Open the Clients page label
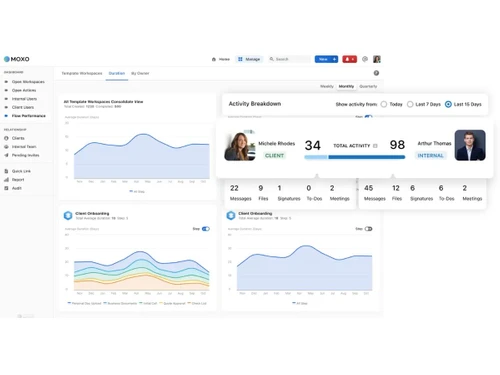Viewport: 500px width, 375px height. tap(18, 138)
